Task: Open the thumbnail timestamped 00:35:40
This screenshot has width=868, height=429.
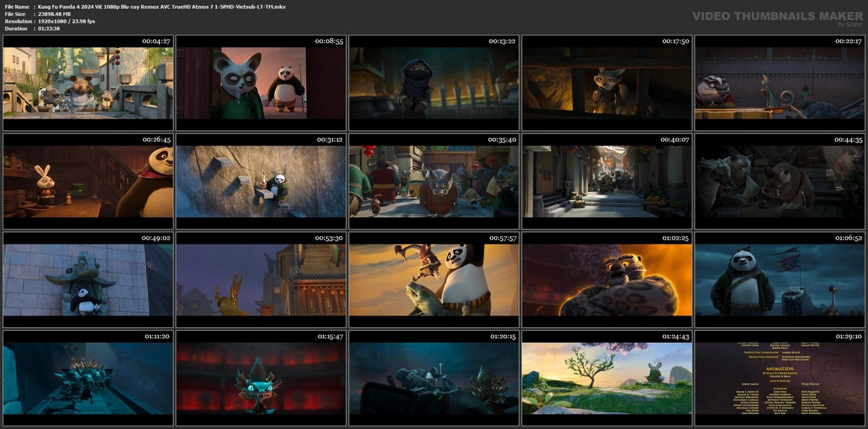Action: (x=434, y=181)
